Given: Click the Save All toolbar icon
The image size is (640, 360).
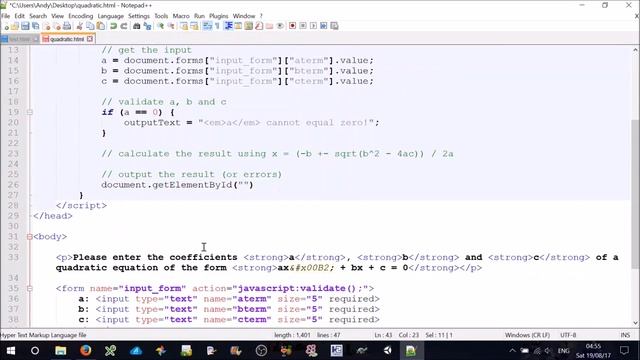Looking at the screenshot, I should (x=36, y=26).
